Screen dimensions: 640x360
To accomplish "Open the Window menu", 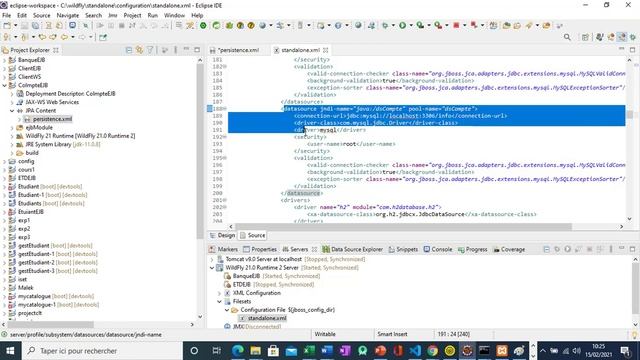I will pos(174,15).
